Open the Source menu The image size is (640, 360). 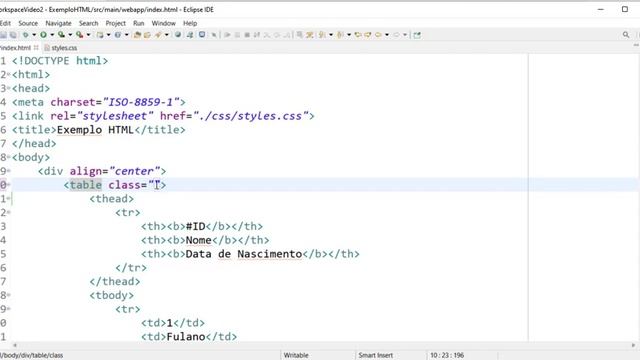pyautogui.click(x=28, y=23)
